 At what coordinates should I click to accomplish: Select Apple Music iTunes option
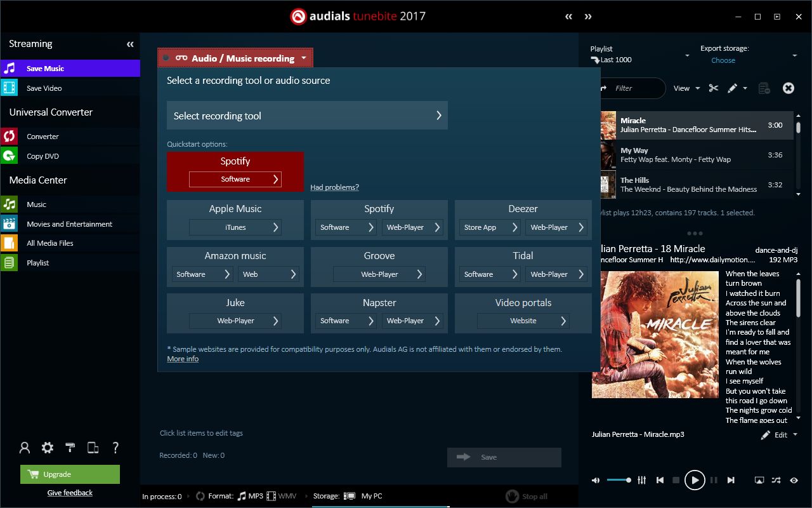[235, 227]
